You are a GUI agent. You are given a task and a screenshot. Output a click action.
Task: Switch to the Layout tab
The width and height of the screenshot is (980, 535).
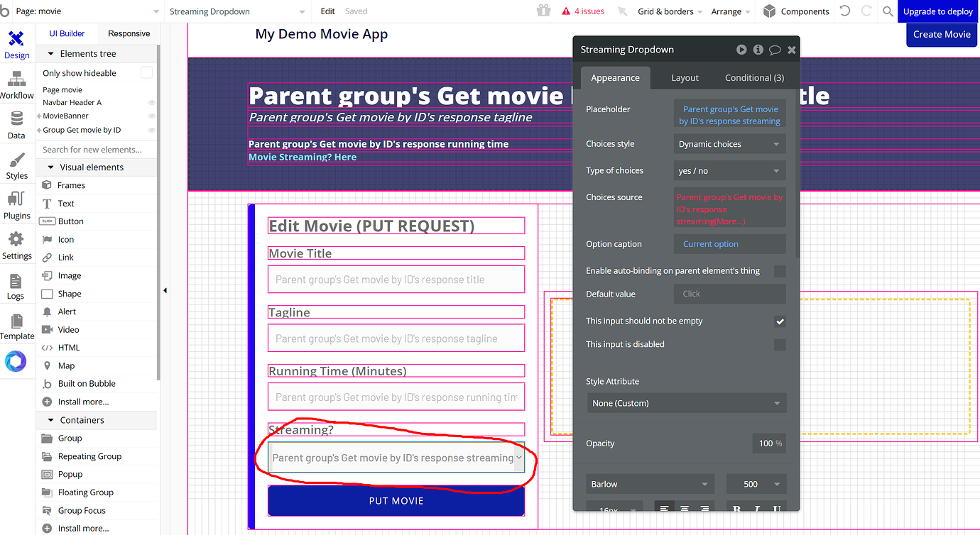coord(684,77)
